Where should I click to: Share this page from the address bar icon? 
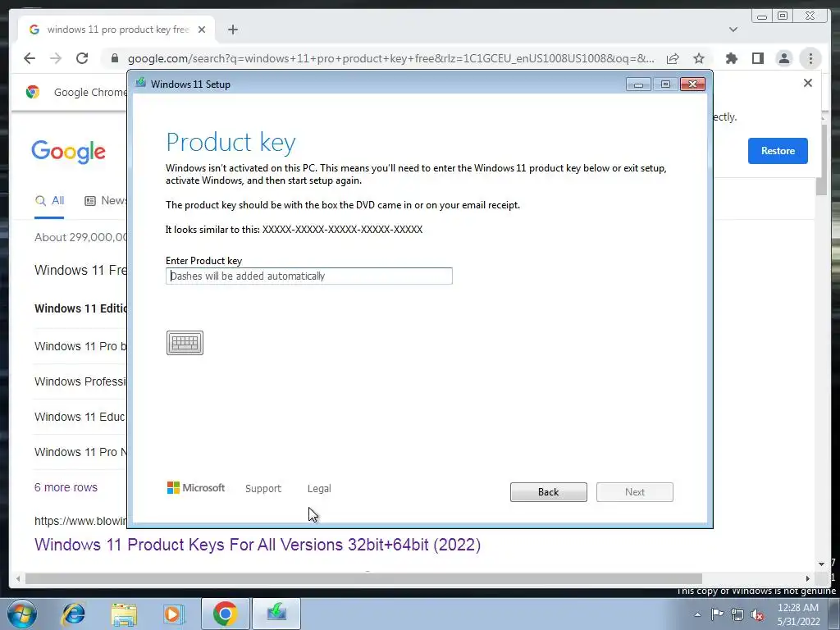click(x=673, y=58)
